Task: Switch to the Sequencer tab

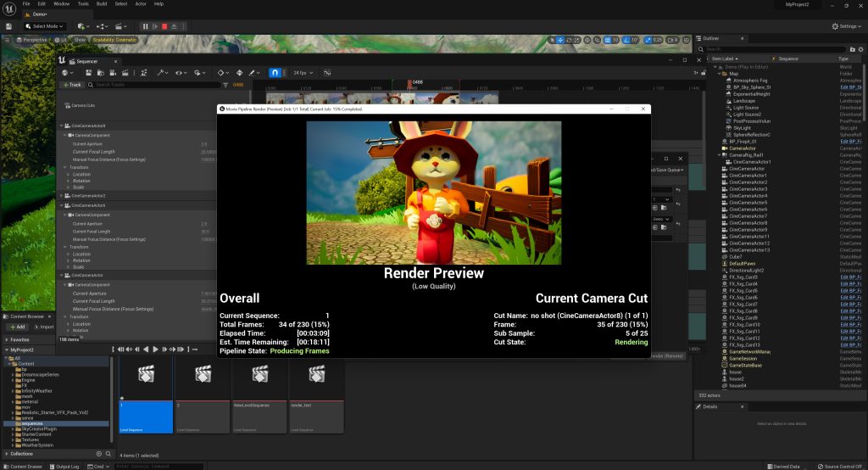Action: (87, 61)
